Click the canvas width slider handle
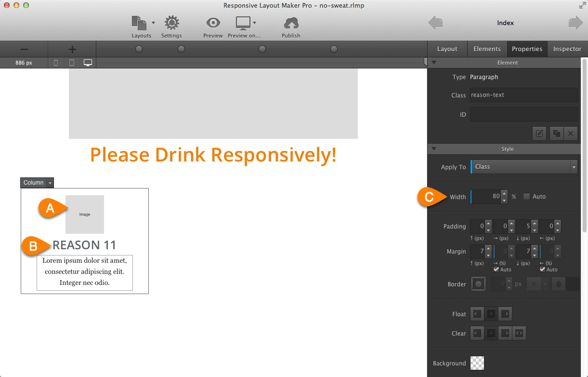Screen dimensions: 588x377 tap(425, 62)
